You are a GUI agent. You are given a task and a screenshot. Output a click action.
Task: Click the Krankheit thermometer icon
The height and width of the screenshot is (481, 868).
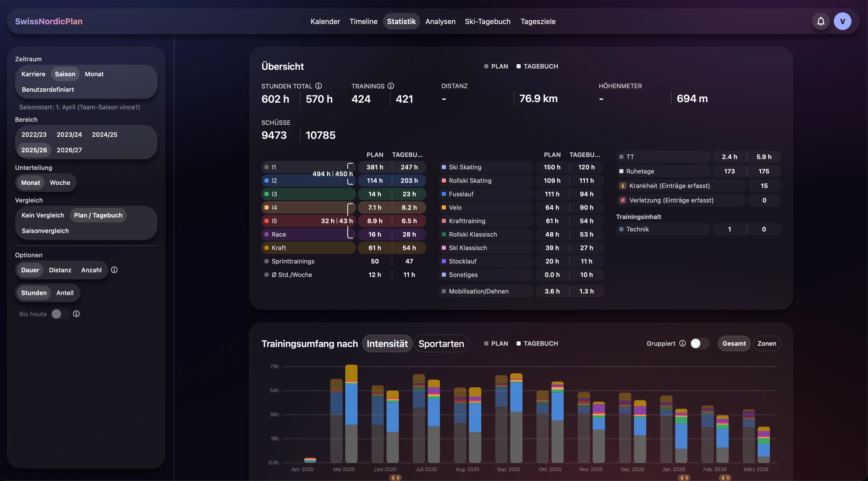click(623, 186)
